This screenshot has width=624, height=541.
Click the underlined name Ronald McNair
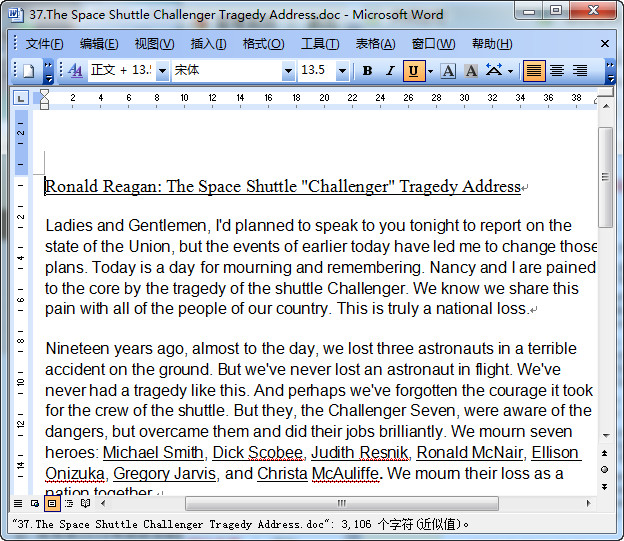point(470,453)
